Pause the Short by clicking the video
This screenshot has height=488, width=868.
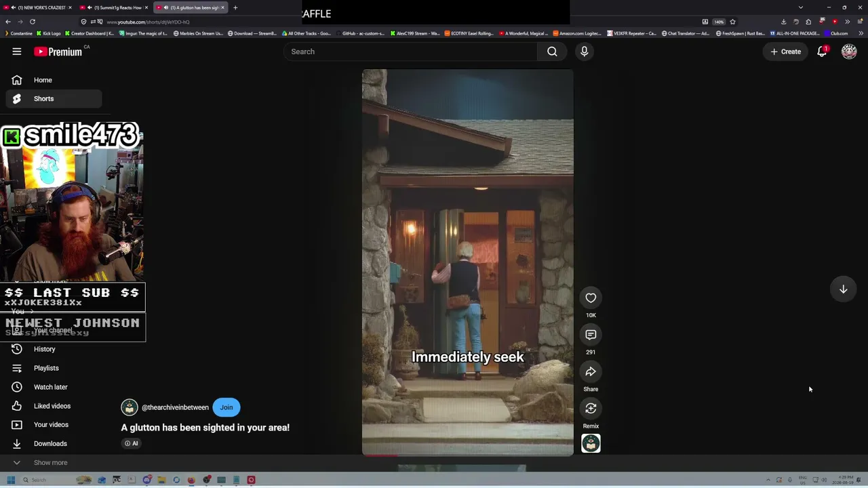tap(467, 262)
